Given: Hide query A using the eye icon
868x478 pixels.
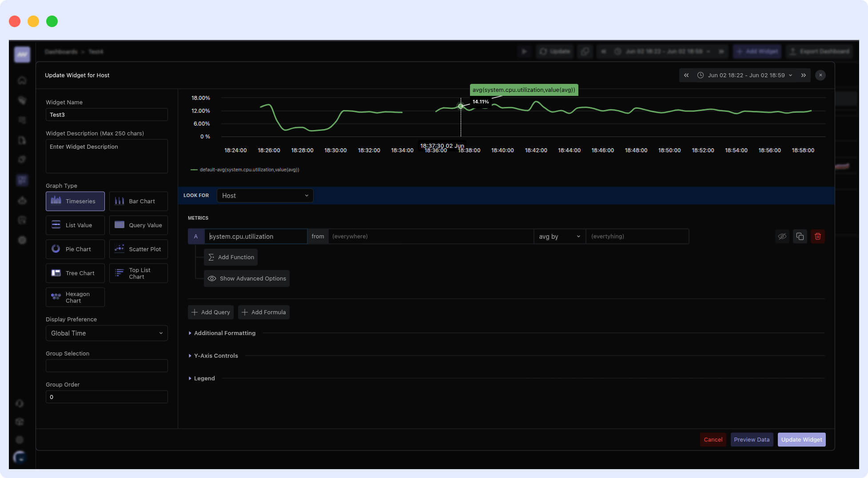Looking at the screenshot, I should (782, 237).
